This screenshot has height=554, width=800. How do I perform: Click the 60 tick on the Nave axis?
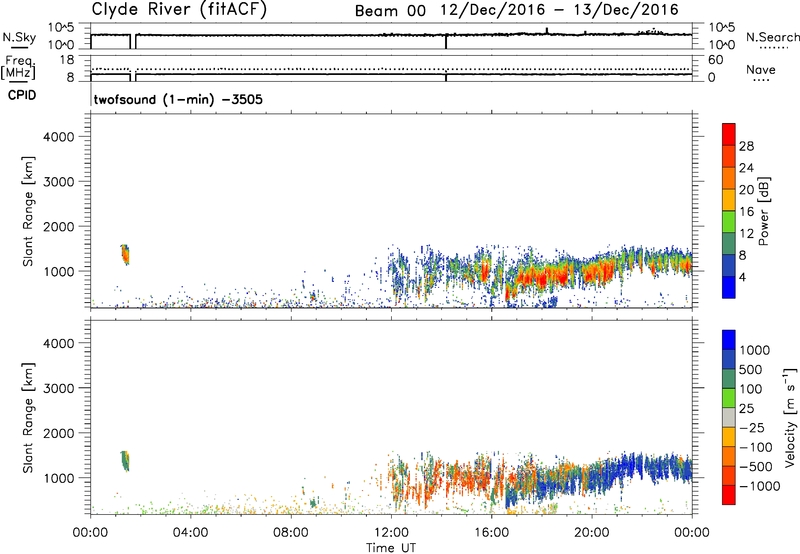pyautogui.click(x=716, y=60)
